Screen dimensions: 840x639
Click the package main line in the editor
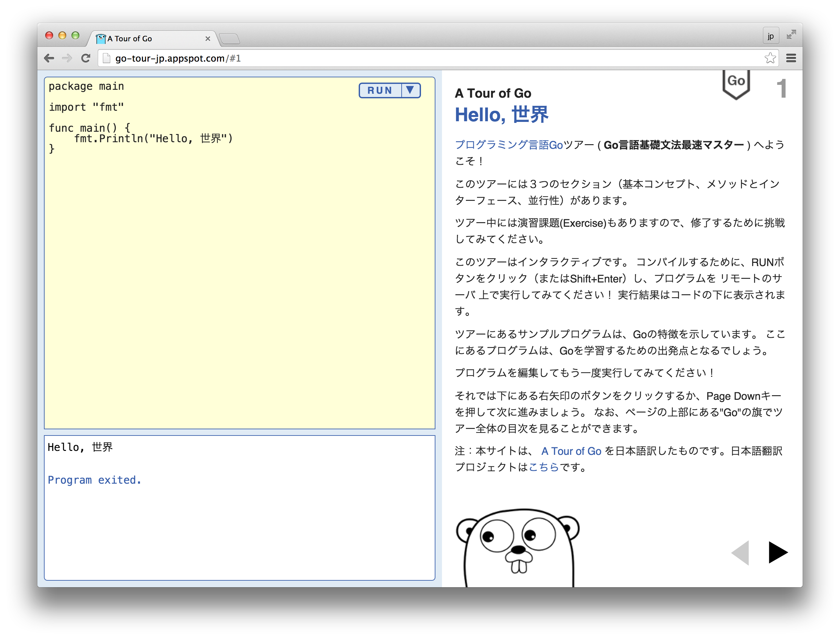click(x=87, y=86)
